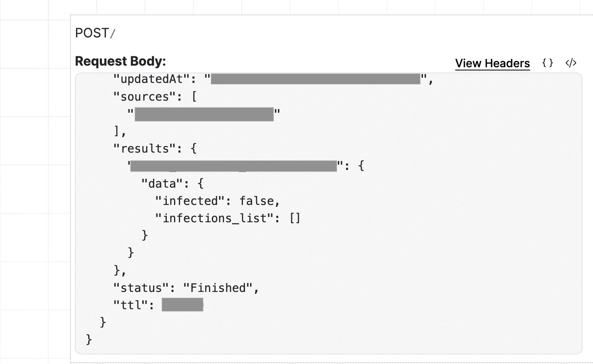Click the false value after infected

click(x=257, y=201)
